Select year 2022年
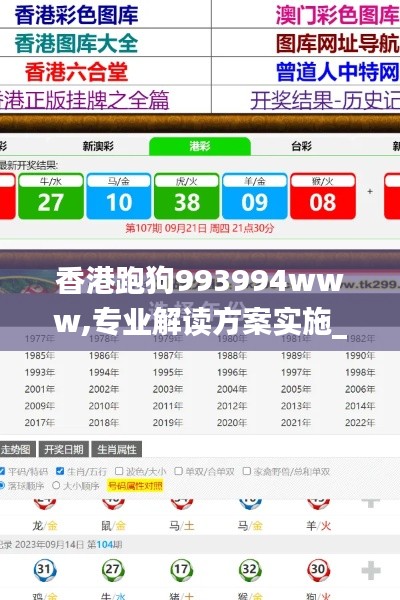Viewport: 400px width, 600px height. (x=360, y=423)
